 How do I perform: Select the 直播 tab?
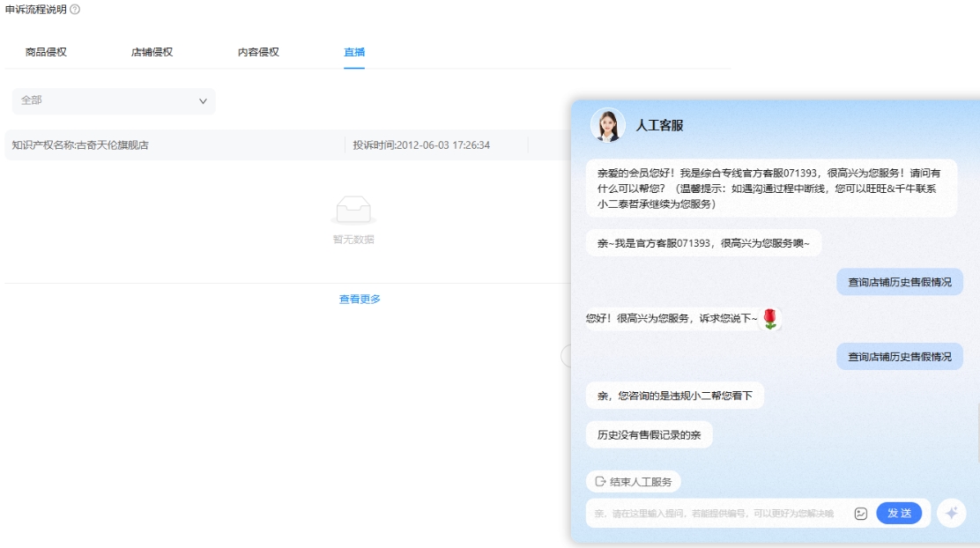coord(354,52)
